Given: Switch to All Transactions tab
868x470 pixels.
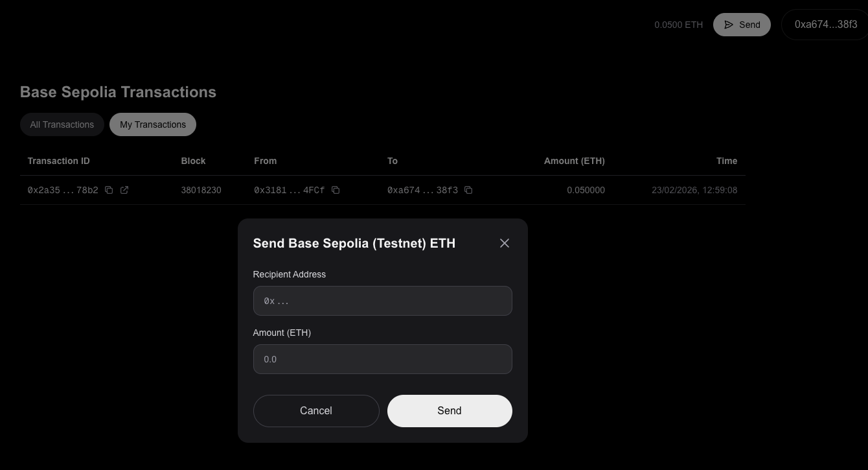Looking at the screenshot, I should click(62, 124).
